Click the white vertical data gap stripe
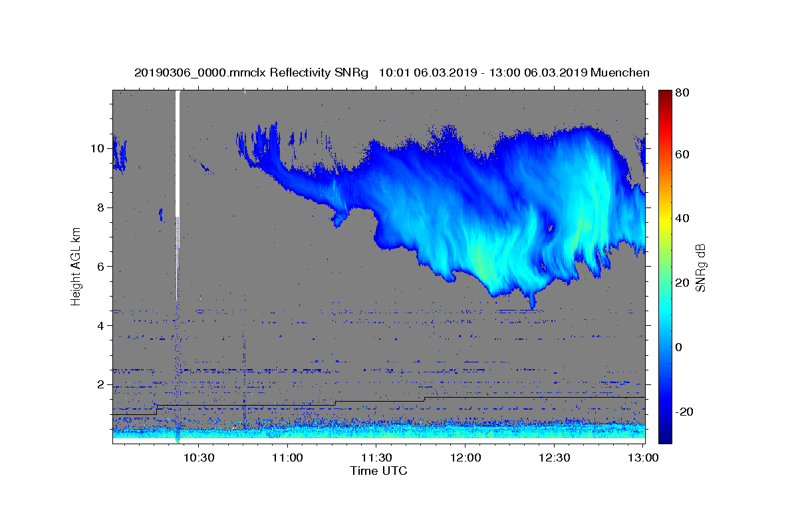Screen dimensions: 798x532 178,153
